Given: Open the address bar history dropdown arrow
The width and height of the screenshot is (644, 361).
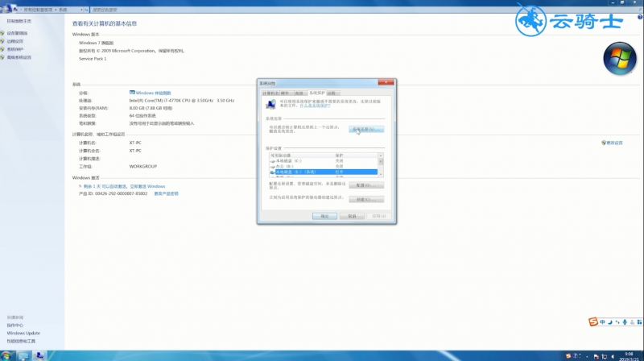Looking at the screenshot, I should tap(81, 10).
